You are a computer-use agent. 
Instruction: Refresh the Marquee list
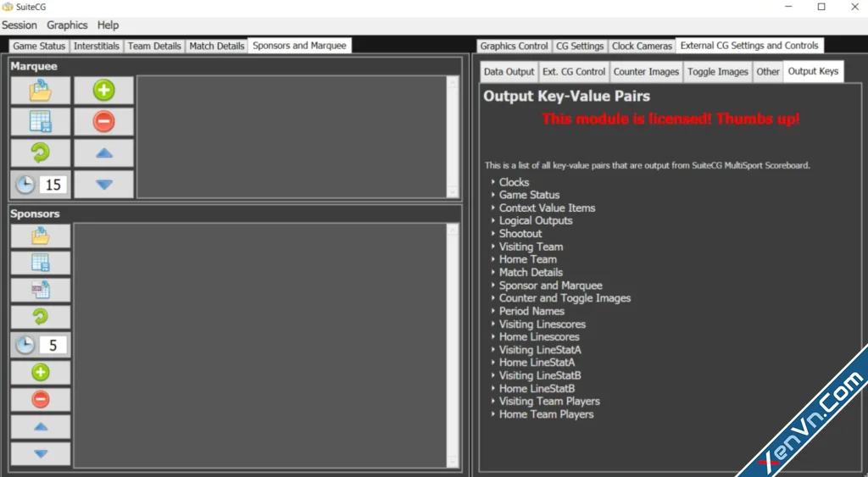(x=41, y=153)
